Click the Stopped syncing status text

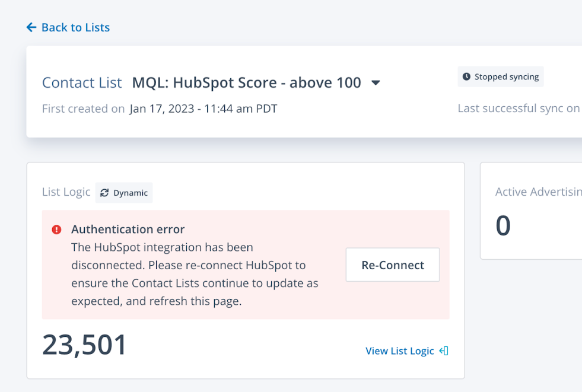(x=506, y=77)
